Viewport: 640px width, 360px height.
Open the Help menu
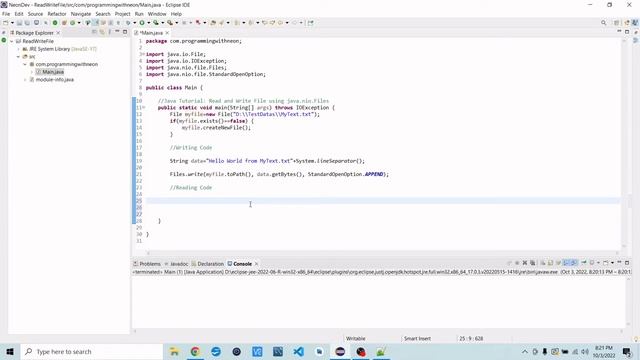point(176,14)
